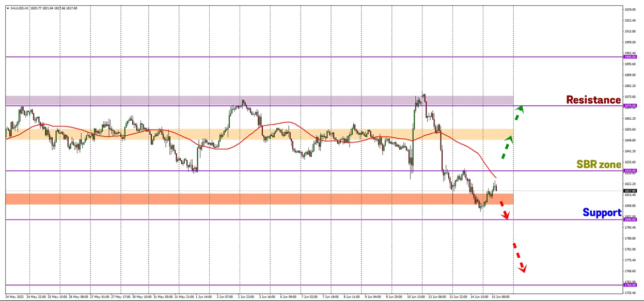This screenshot has height=301, width=644.
Task: Click the 24 May 2022 date label
Action: coord(14,297)
